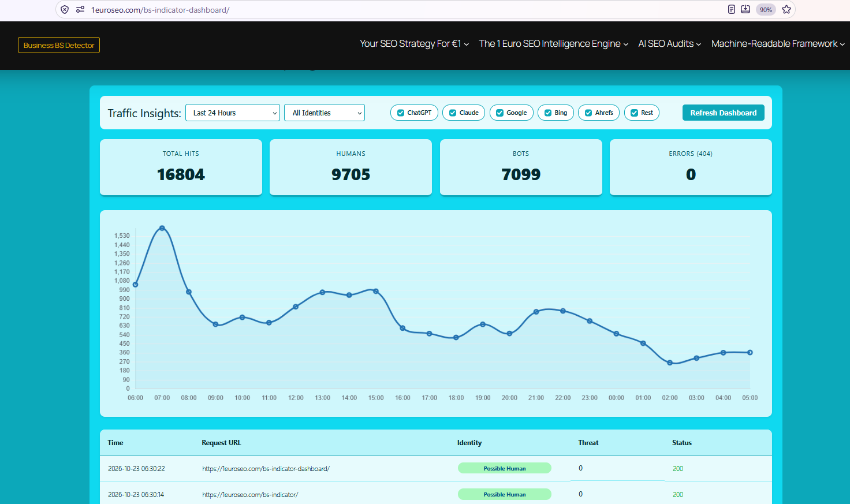The width and height of the screenshot is (850, 504).
Task: Uncheck the Ahrefs filter checkbox
Action: point(588,113)
